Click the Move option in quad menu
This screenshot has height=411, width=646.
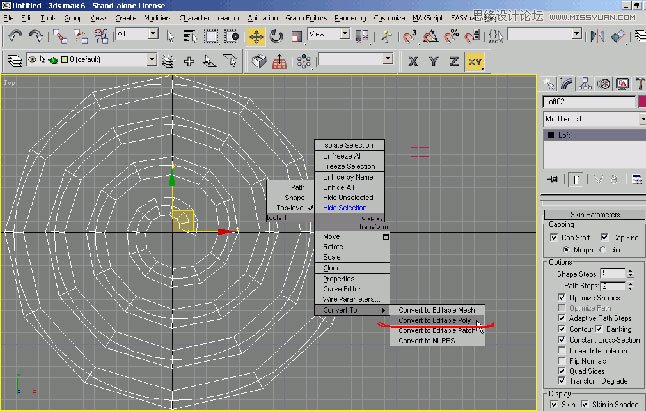[331, 237]
